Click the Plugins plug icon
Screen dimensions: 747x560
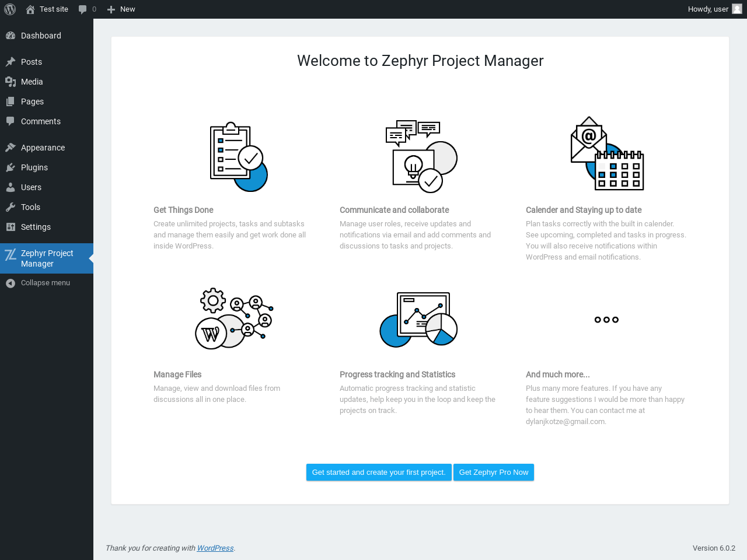click(x=11, y=167)
